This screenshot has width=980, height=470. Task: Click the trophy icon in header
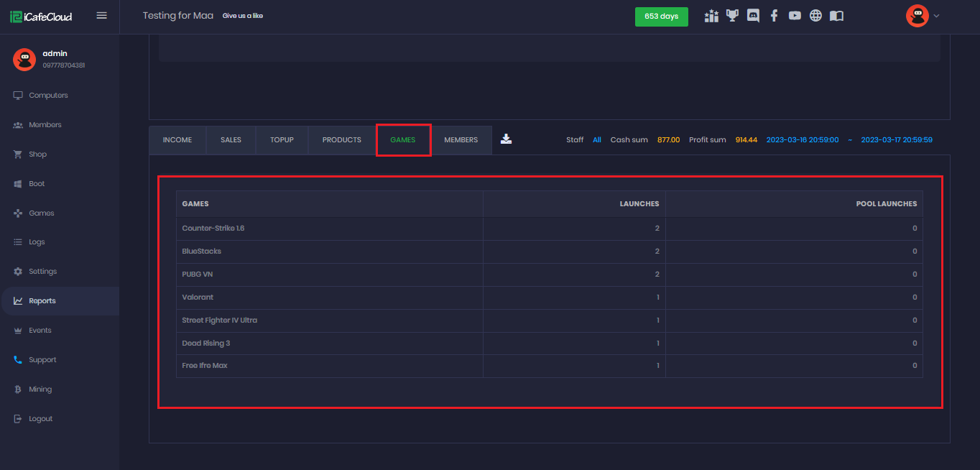coord(732,16)
